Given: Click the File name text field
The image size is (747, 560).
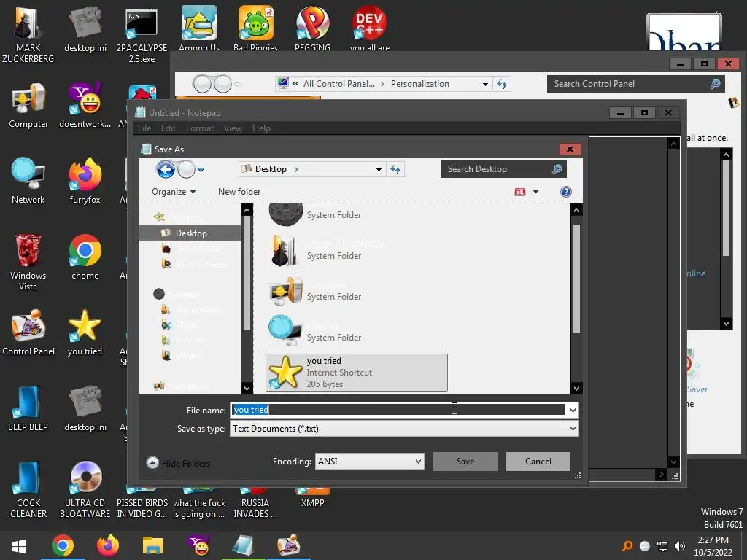Looking at the screenshot, I should point(398,410).
